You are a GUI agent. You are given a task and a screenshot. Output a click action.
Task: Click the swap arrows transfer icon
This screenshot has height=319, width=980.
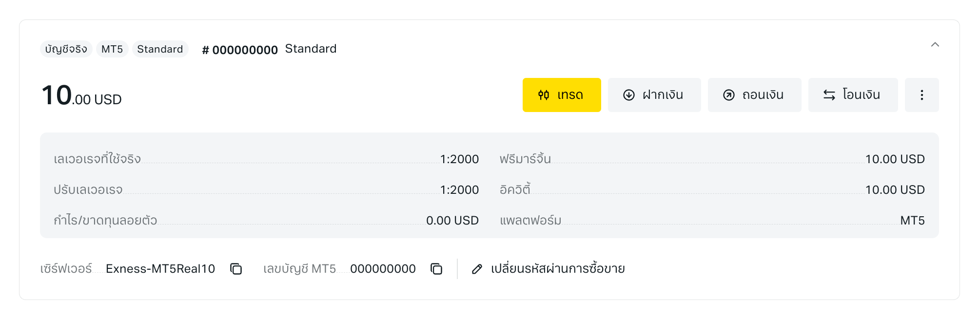click(829, 95)
